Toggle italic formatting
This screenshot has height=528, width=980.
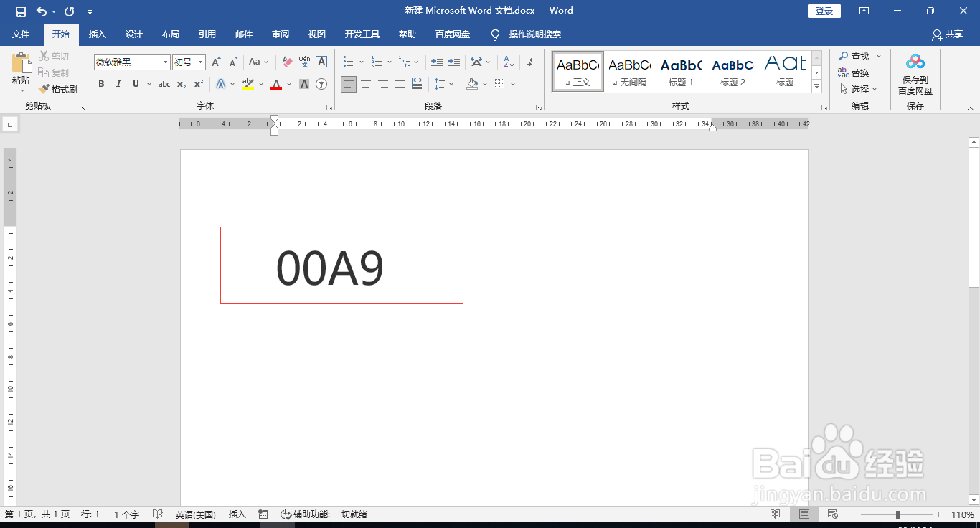[x=118, y=85]
